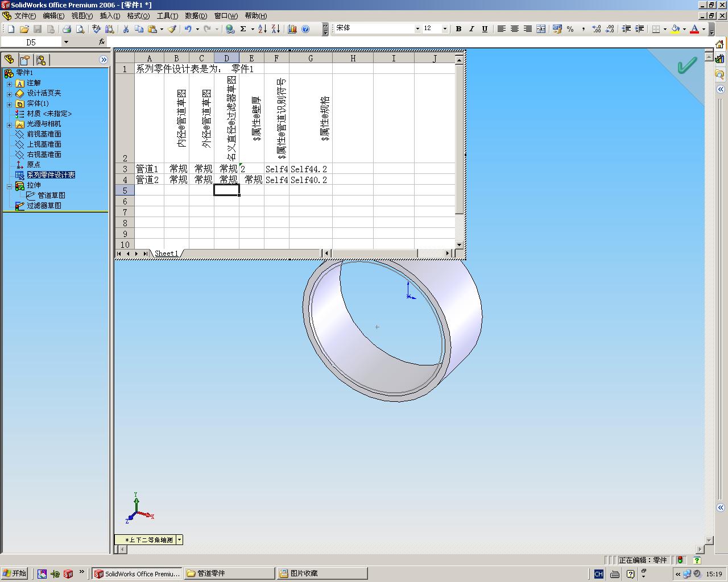
Task: Decrease decimal places
Action: (610, 29)
